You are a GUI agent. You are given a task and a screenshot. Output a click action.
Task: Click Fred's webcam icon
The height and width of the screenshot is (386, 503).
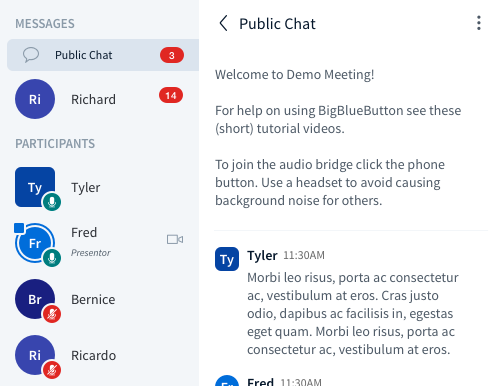pyautogui.click(x=175, y=239)
